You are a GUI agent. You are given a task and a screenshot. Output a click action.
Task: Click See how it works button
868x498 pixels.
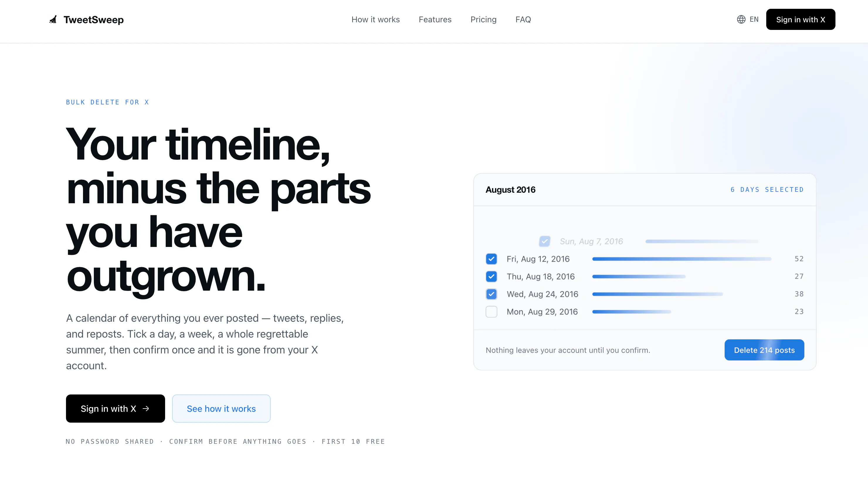pyautogui.click(x=221, y=408)
